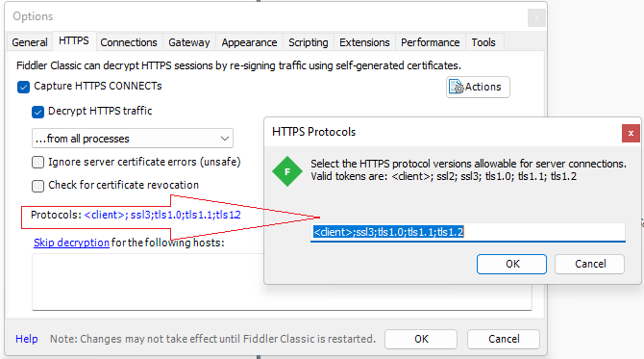Close the HTTPS Protocols dialog
This screenshot has height=359, width=644.
(x=631, y=133)
